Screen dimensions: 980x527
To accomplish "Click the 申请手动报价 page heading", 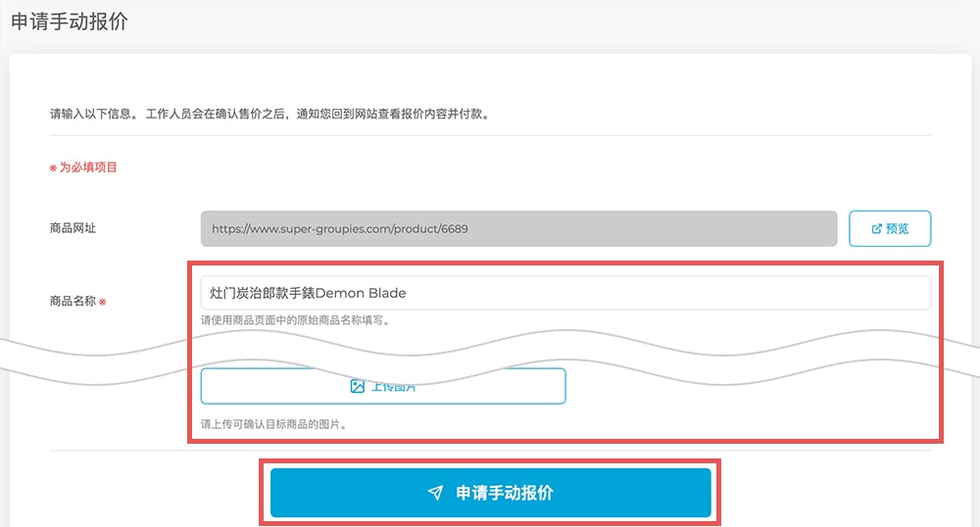I will pos(69,22).
